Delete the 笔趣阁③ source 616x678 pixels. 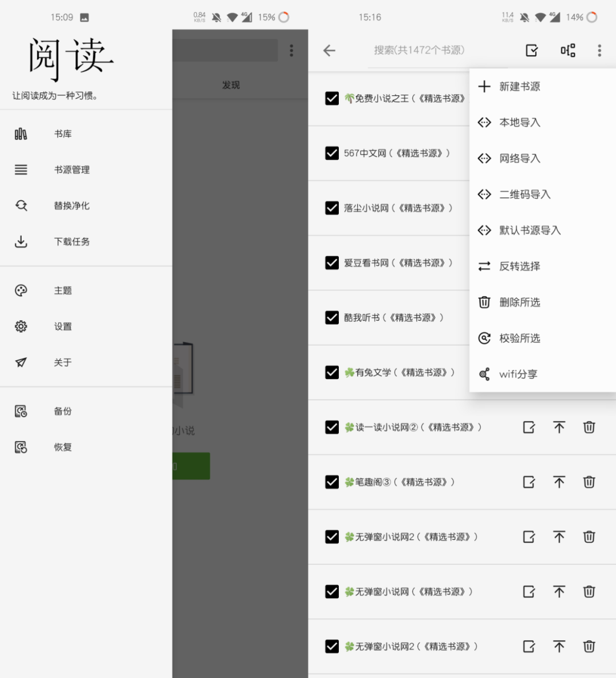[589, 482]
